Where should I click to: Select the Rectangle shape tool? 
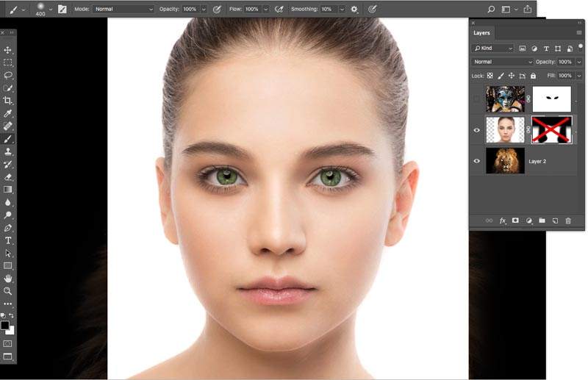(x=7, y=266)
